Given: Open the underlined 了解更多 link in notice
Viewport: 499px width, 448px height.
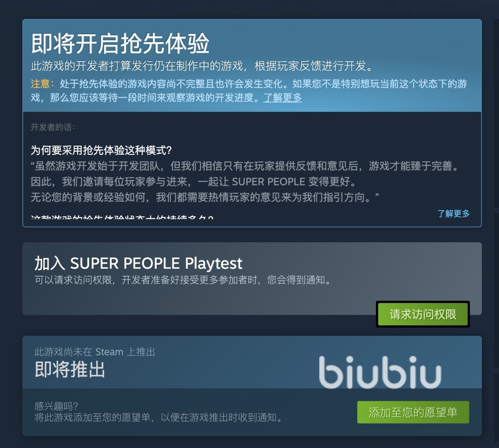Looking at the screenshot, I should coord(283,97).
